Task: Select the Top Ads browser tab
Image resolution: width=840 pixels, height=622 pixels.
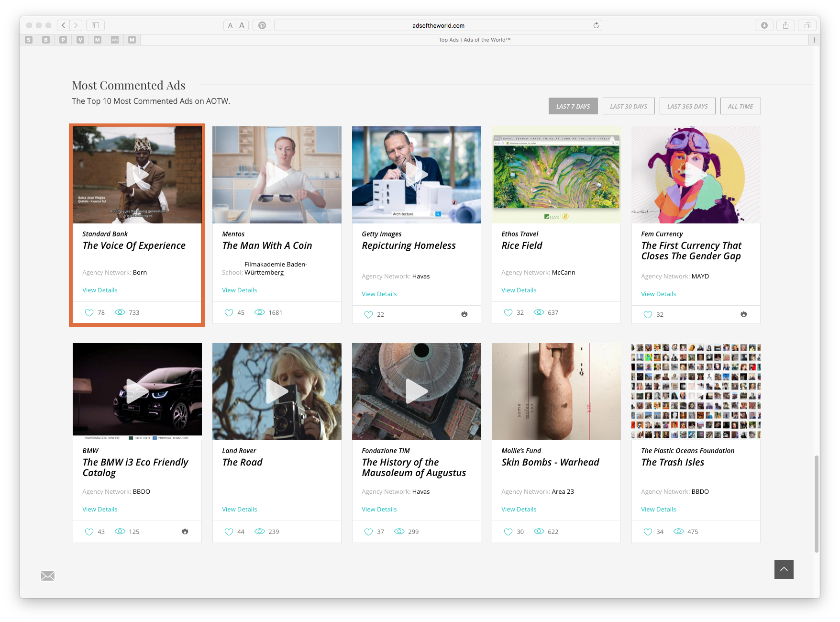Action: pyautogui.click(x=475, y=40)
